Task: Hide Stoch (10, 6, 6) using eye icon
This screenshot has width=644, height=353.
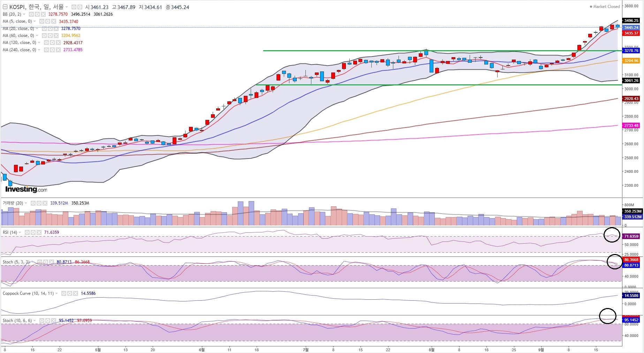Action: pos(42,321)
